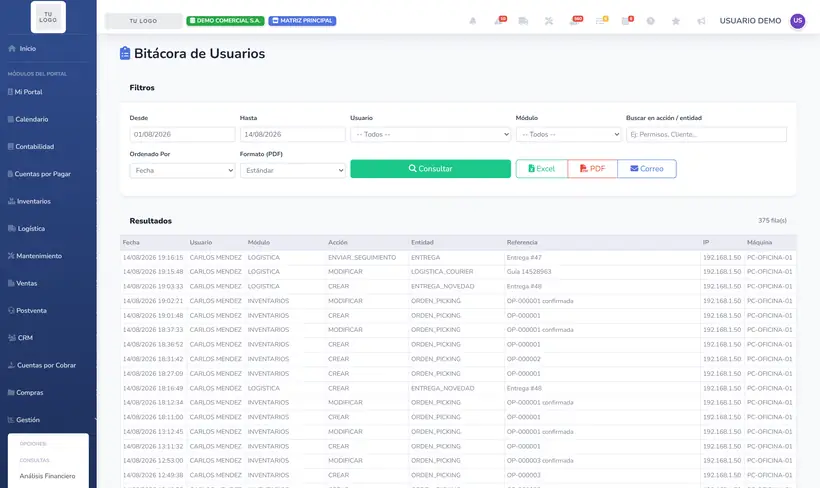Image resolution: width=820 pixels, height=488 pixels.
Task: Open CRM module in sidebar
Action: pos(20,338)
